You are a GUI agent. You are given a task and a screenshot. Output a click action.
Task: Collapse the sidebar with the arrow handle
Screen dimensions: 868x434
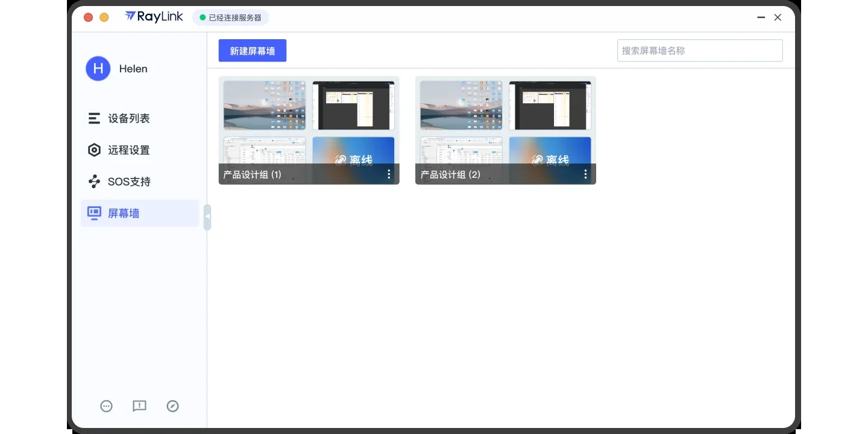207,216
